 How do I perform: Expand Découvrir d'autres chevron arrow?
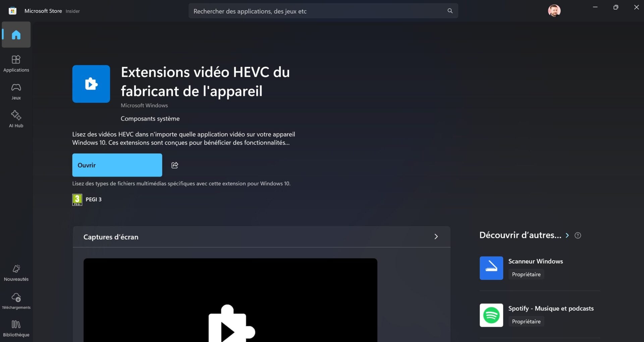click(567, 235)
